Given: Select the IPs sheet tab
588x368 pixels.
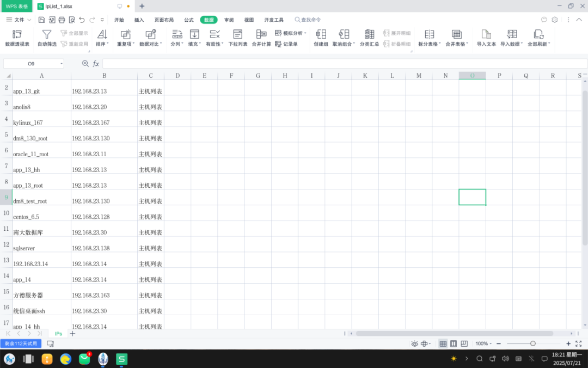Looking at the screenshot, I should (x=58, y=334).
